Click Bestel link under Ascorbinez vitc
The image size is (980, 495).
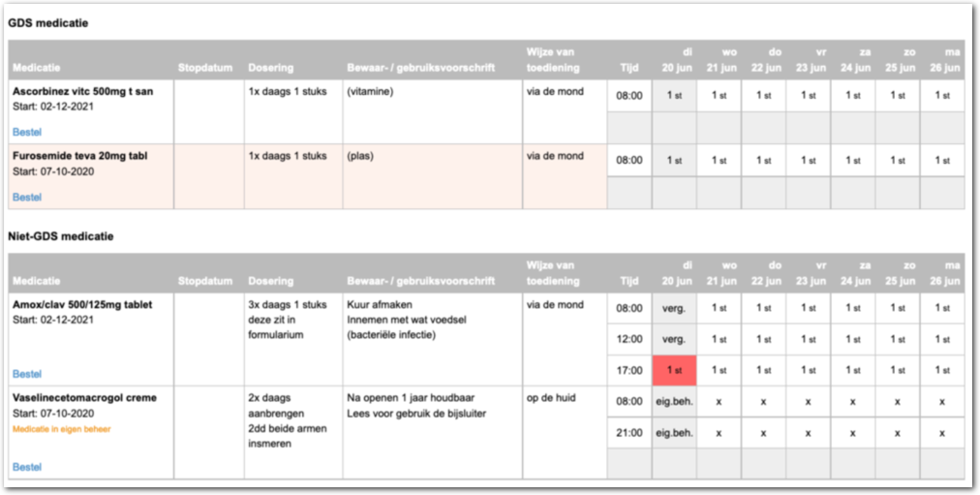click(27, 132)
